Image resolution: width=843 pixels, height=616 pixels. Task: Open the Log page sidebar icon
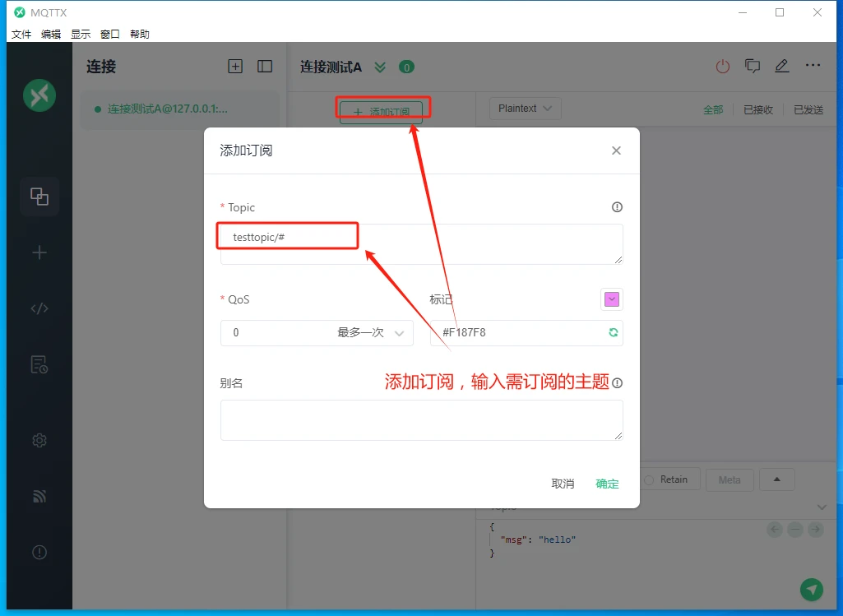(39, 364)
